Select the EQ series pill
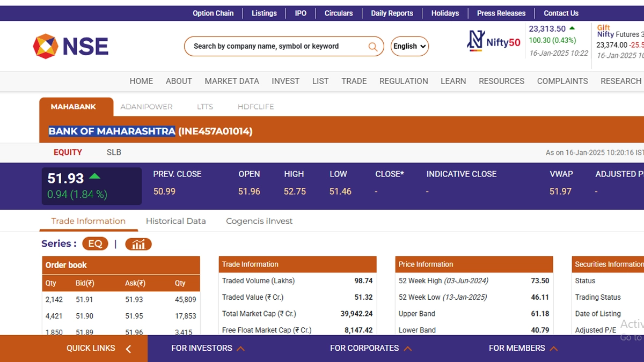Image resolution: width=644 pixels, height=362 pixels. (95, 244)
